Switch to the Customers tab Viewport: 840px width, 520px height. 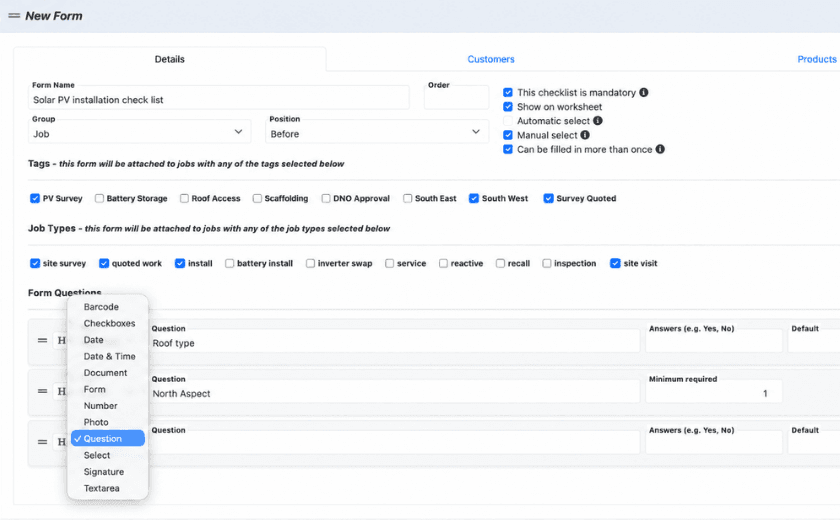click(491, 59)
